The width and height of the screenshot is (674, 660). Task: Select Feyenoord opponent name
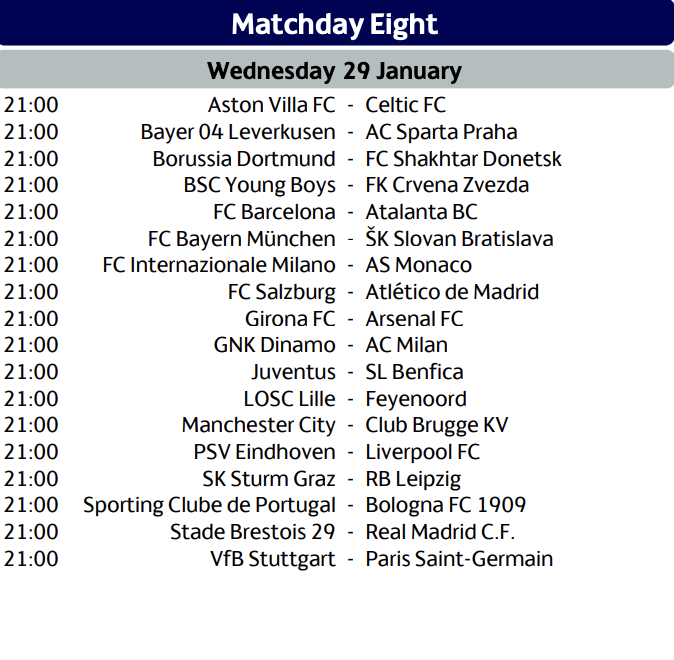416,399
